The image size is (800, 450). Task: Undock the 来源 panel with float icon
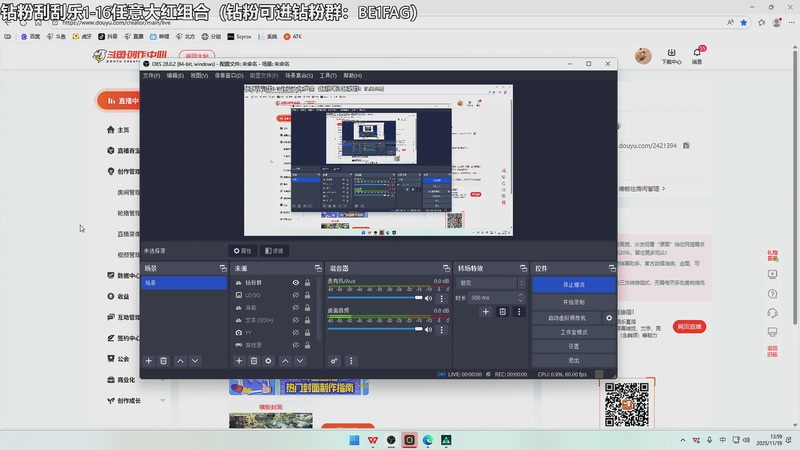point(318,268)
